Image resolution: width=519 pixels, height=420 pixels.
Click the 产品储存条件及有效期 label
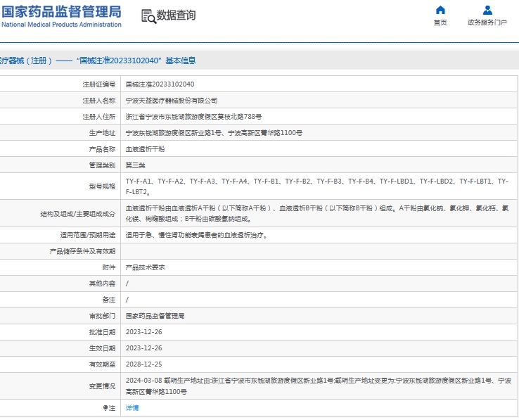[x=82, y=251]
